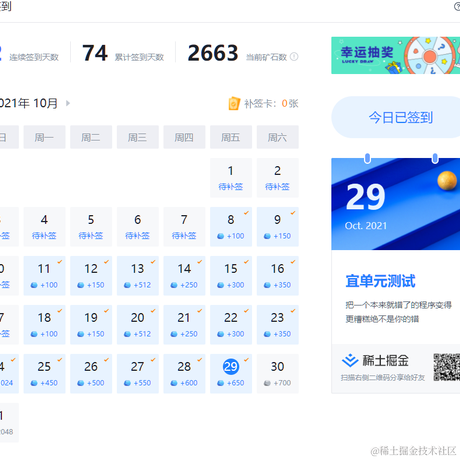Click the 周三 weekday header
Image resolution: width=460 pixels, height=460 pixels.
137,137
